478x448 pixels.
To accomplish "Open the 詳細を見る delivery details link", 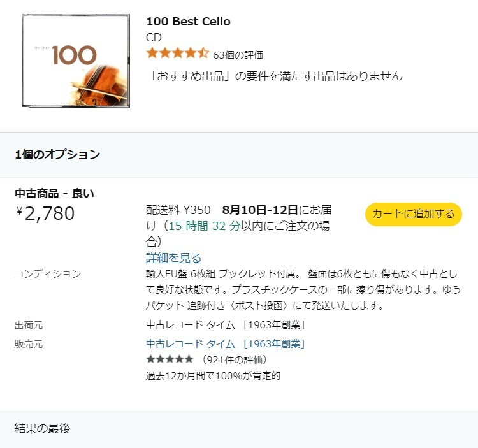I will coord(173,258).
